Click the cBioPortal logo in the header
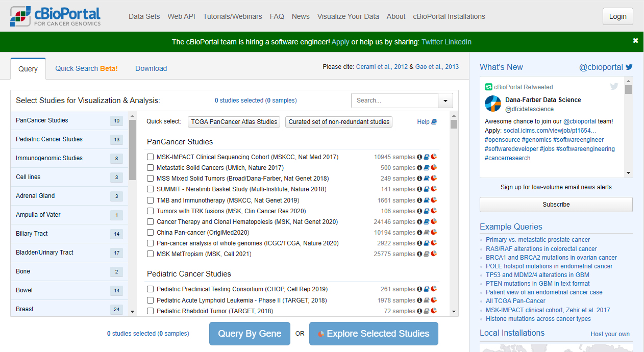The height and width of the screenshot is (352, 644). (55, 16)
